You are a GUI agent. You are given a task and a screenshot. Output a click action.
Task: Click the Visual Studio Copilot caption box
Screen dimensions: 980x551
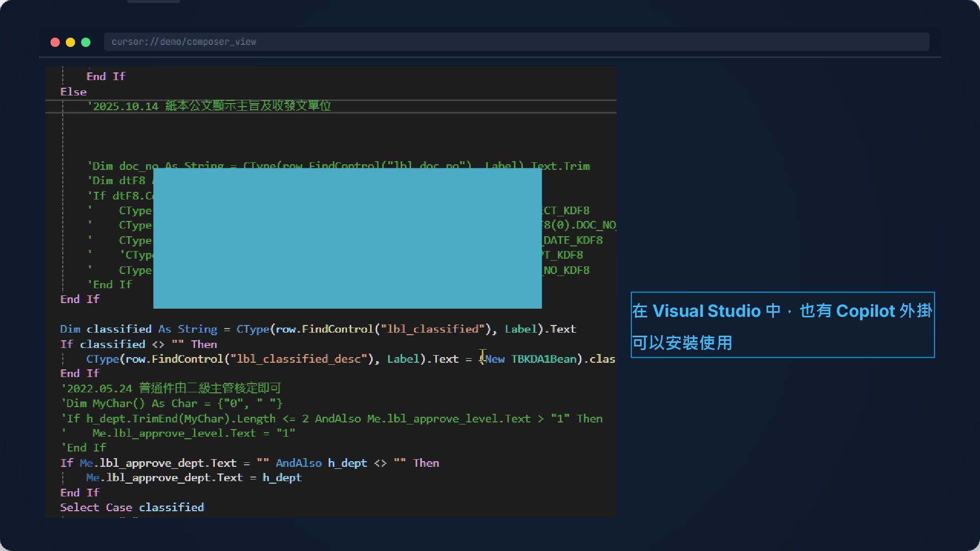tap(782, 325)
